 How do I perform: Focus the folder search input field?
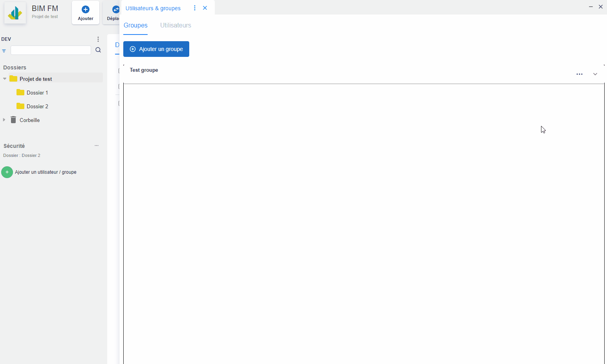point(51,50)
